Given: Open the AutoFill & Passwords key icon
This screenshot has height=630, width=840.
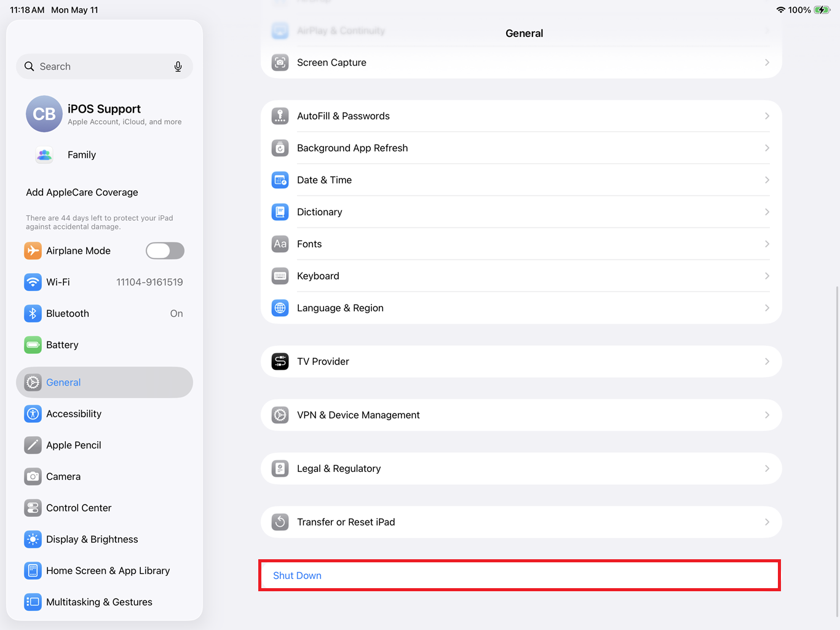Looking at the screenshot, I should click(x=280, y=116).
